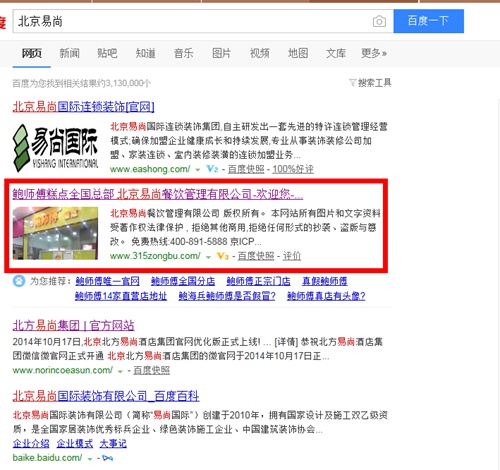Open the 贴吧 tab
This screenshot has height=470, width=500.
(107, 53)
